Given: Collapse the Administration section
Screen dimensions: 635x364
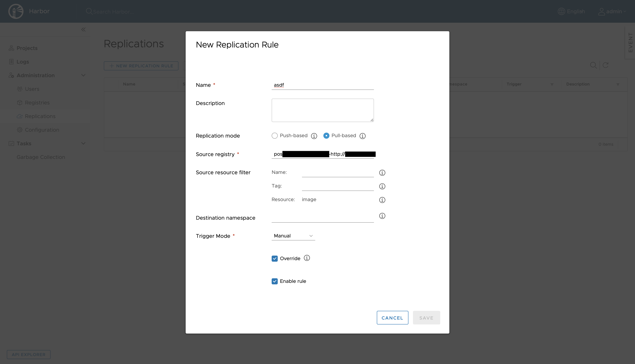Looking at the screenshot, I should coord(83,75).
